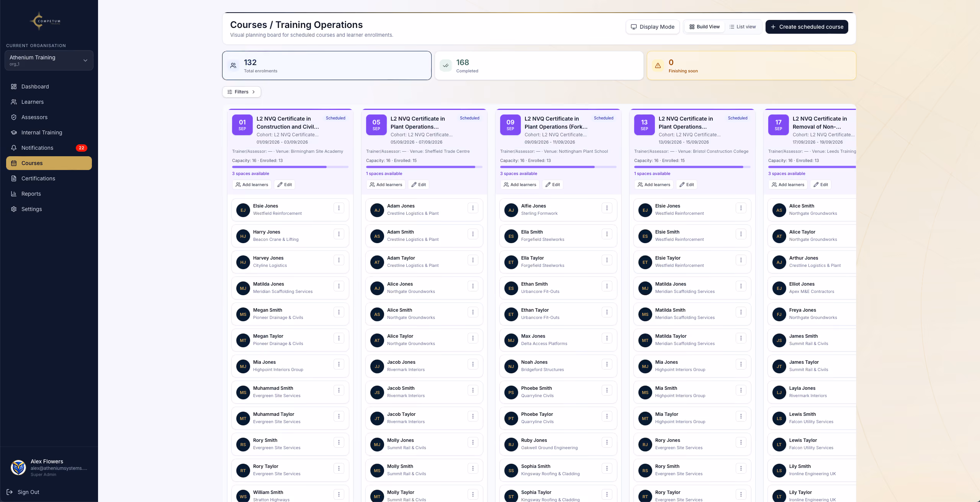Open options menu for Harry Jones
This screenshot has width=980, height=502.
pos(339,234)
